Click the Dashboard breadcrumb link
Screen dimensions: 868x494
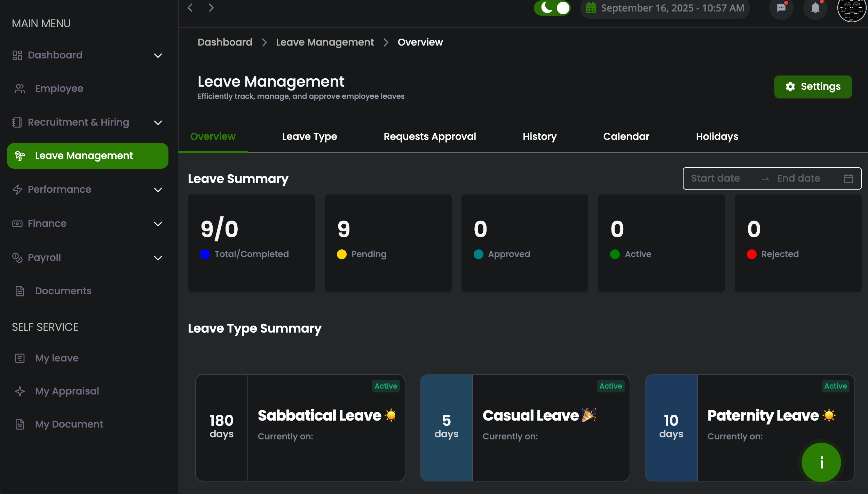point(225,42)
